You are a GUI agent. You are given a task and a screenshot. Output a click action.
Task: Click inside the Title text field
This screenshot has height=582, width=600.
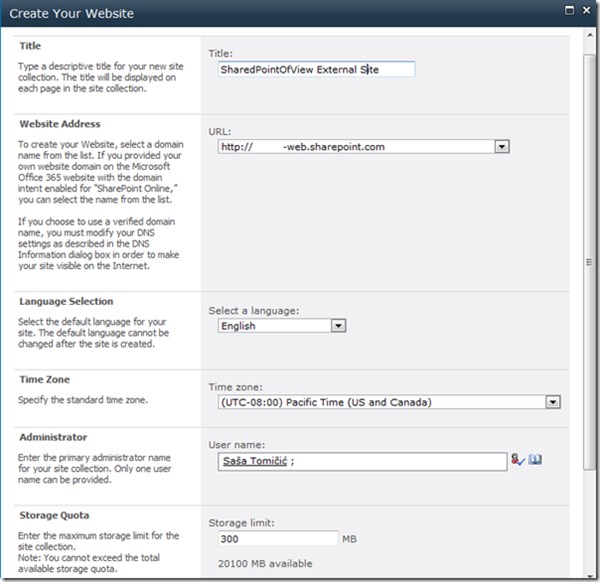tap(315, 70)
